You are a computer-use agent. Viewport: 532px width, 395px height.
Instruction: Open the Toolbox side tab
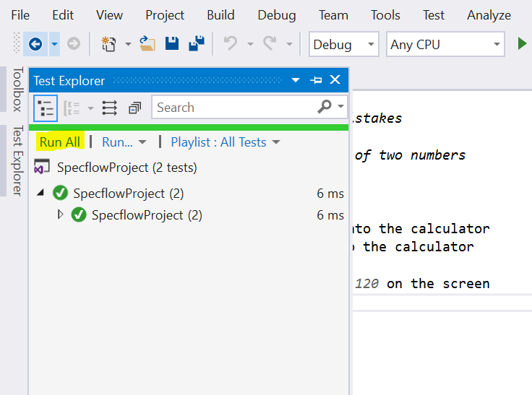17,89
